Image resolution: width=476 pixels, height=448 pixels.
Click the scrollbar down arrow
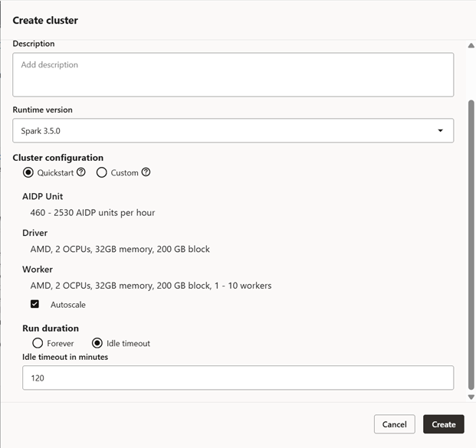point(471,397)
